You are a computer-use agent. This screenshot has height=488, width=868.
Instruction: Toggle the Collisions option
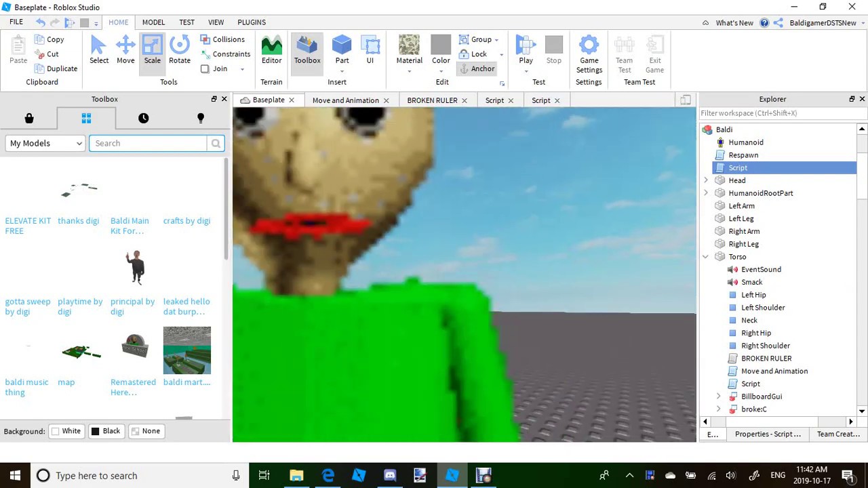coord(222,39)
